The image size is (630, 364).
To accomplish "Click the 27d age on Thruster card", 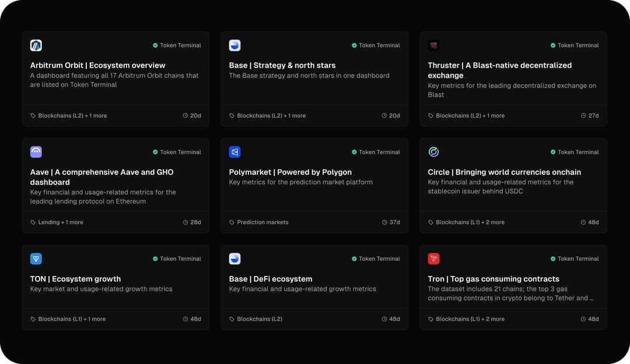I will [593, 116].
